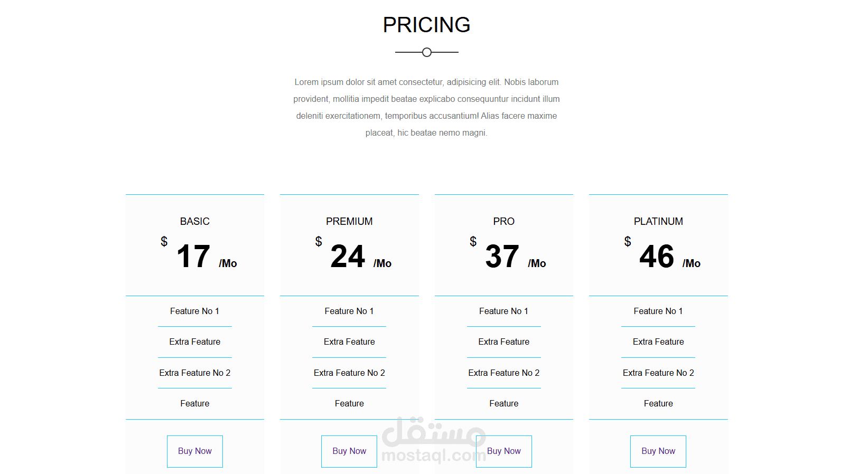Click the circle ornament under PRICING heading

[x=427, y=52]
